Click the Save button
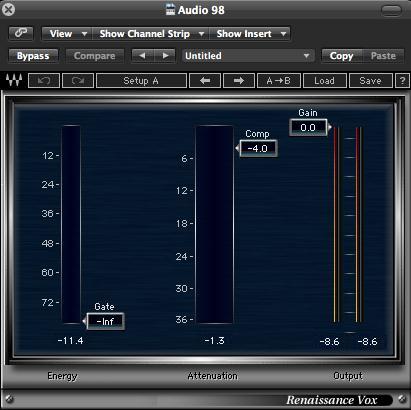 click(370, 81)
